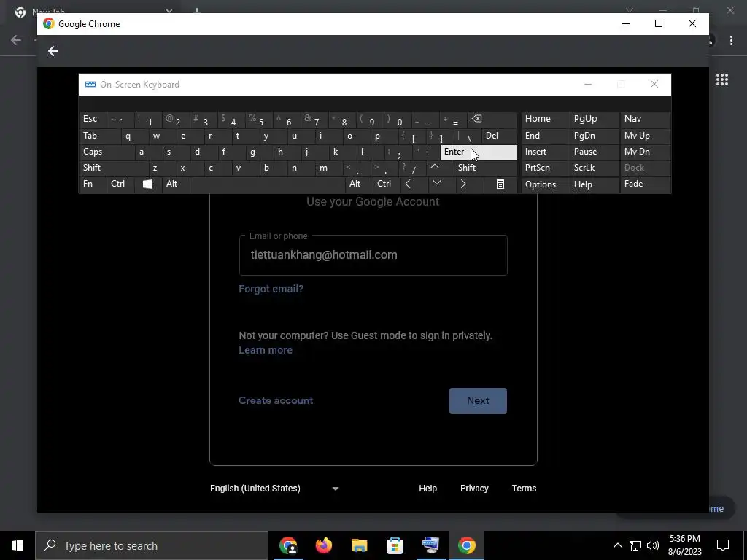
Task: Open volume control tray icon
Action: point(653,545)
